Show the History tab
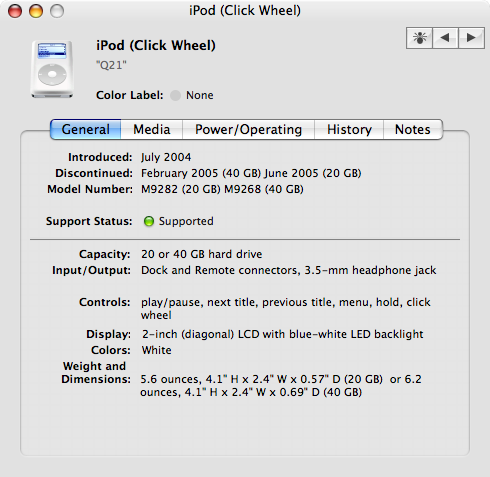The image size is (490, 477). pyautogui.click(x=349, y=129)
